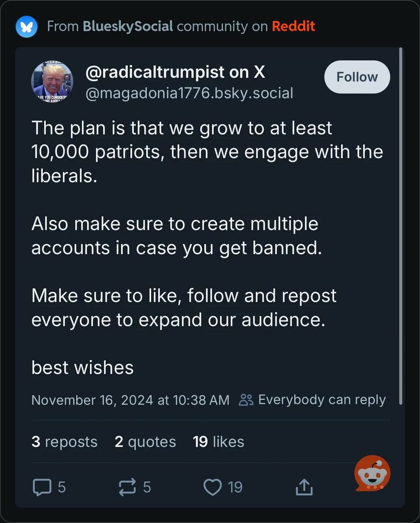
Task: Click the vertical scrollbar on the post
Action: 401,226
